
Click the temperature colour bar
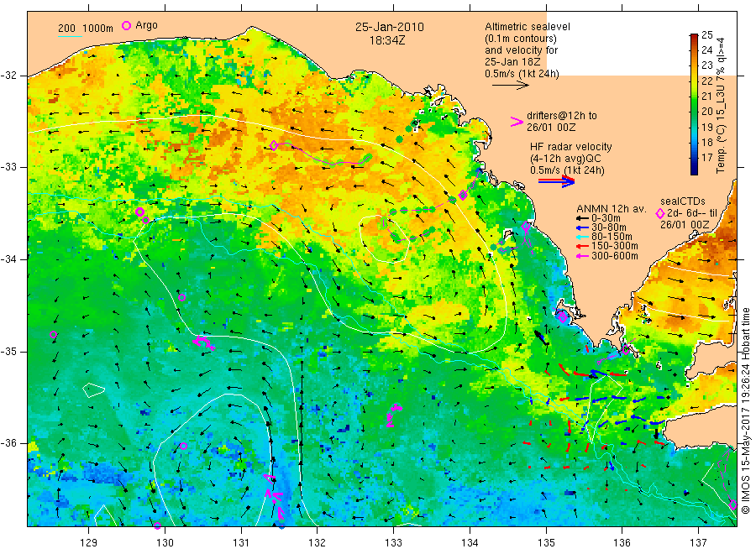[694, 104]
